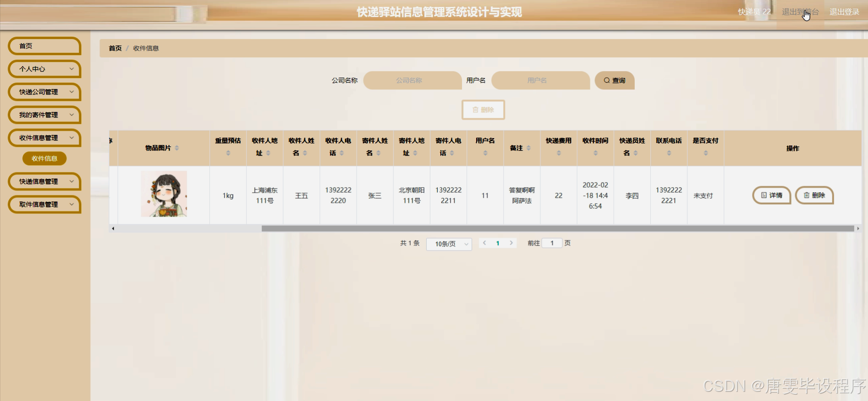Focus the 用户名 search field
This screenshot has width=868, height=401.
(540, 80)
